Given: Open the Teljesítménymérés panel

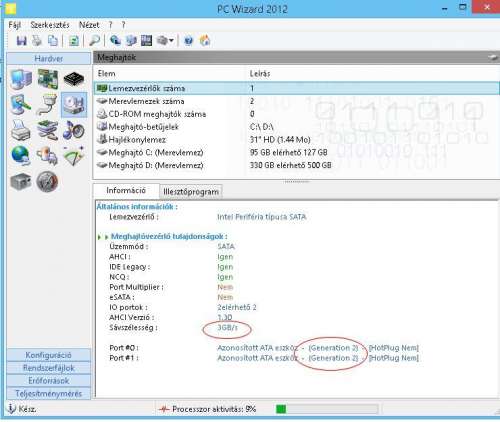Looking at the screenshot, I should [x=49, y=393].
